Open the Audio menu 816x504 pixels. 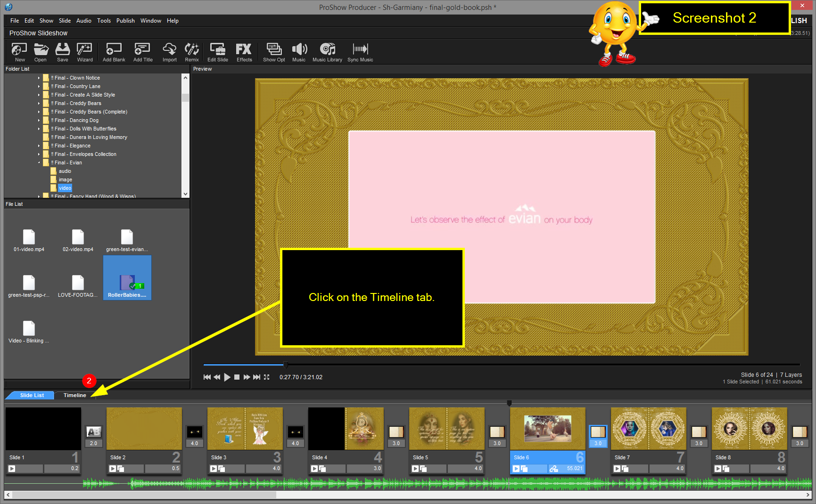pos(84,21)
